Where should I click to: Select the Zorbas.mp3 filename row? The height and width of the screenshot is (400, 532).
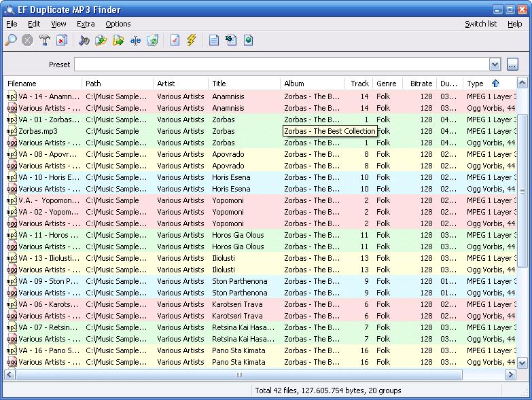click(38, 131)
